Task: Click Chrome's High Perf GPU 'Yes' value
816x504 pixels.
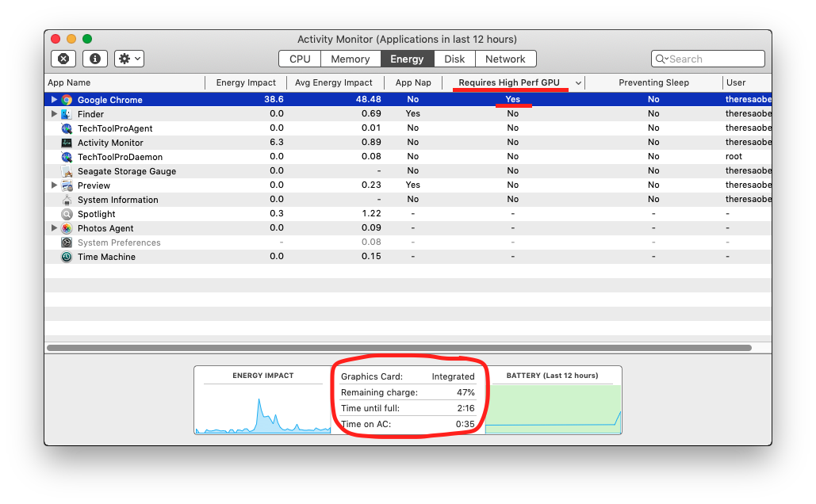Action: tap(512, 99)
